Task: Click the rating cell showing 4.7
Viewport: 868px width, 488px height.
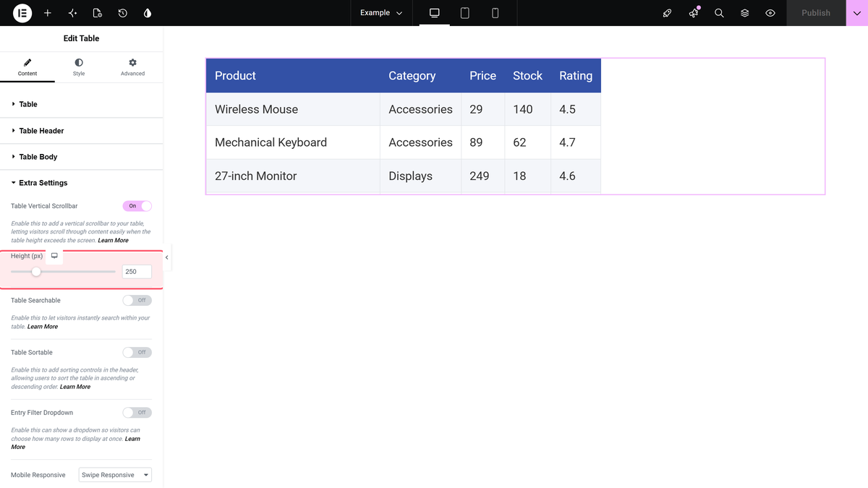Action: pyautogui.click(x=576, y=142)
